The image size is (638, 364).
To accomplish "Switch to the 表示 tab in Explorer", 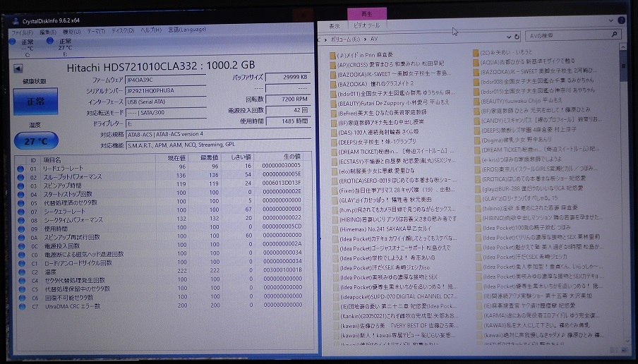I will (x=334, y=26).
